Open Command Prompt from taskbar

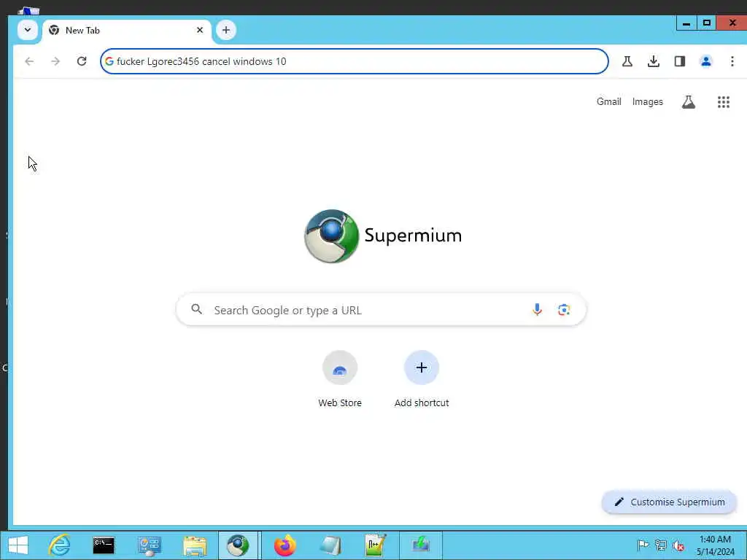click(x=104, y=545)
